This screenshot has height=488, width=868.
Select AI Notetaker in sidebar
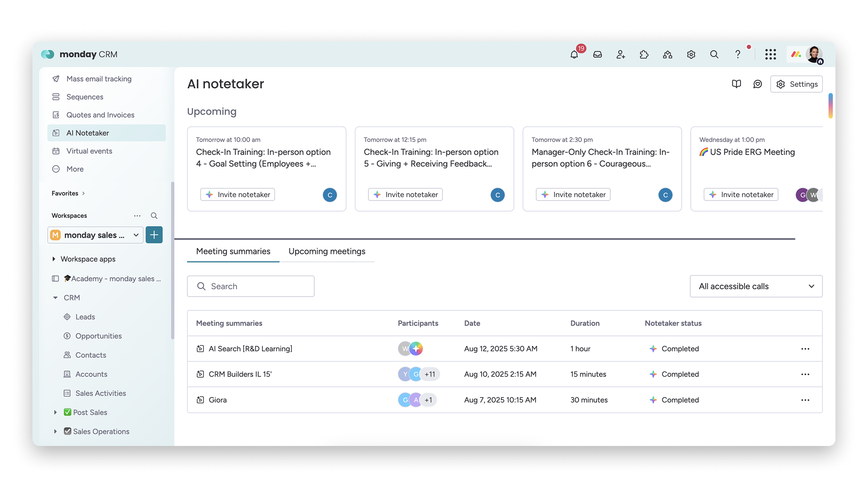107,133
